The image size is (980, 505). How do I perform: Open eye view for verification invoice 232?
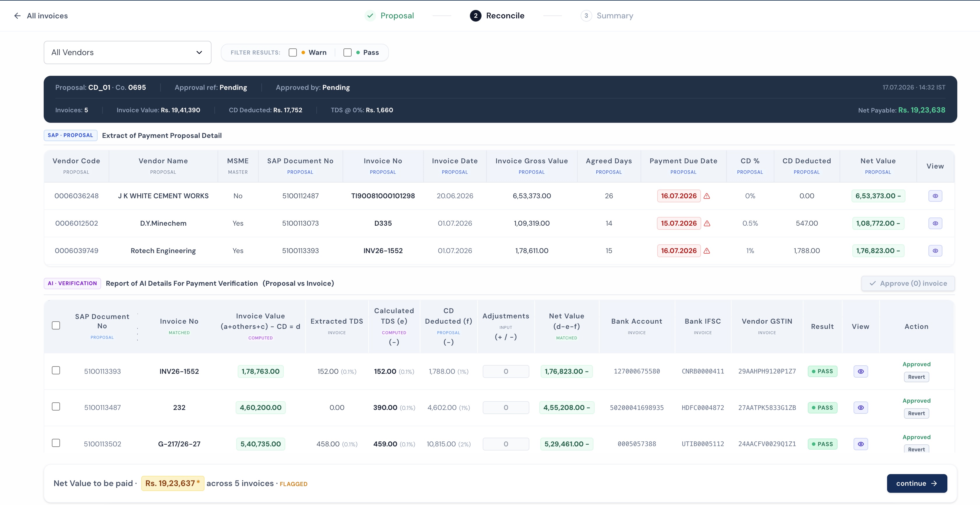pyautogui.click(x=861, y=408)
